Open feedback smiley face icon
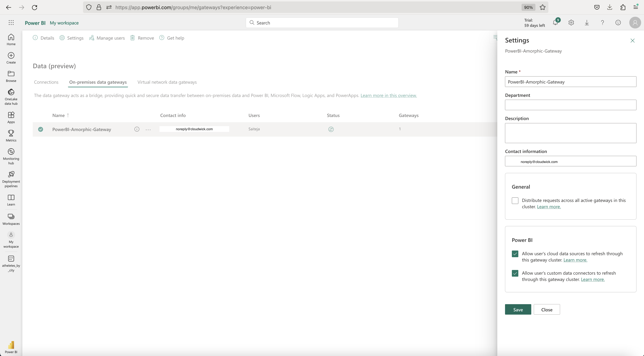 click(618, 22)
